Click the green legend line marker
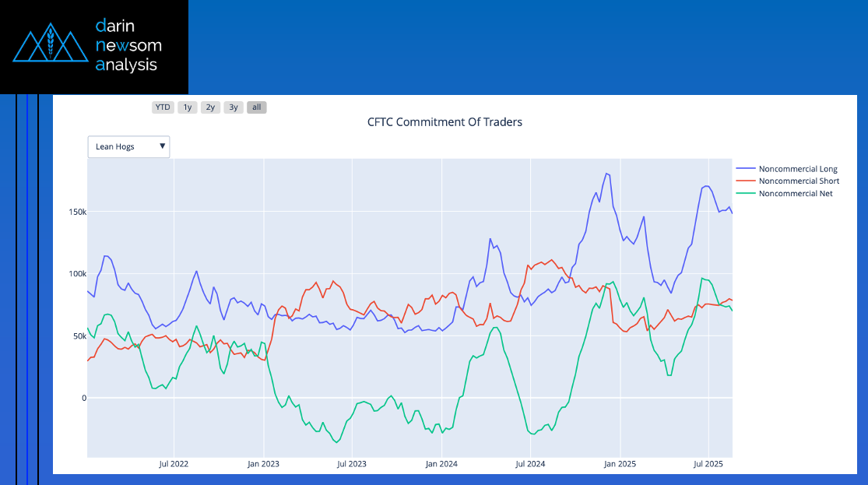 click(746, 193)
